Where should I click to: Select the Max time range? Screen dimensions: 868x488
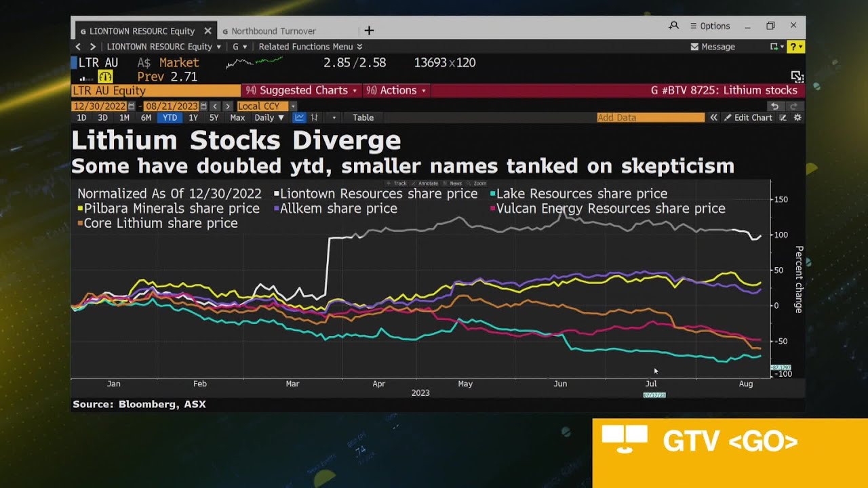[237, 117]
